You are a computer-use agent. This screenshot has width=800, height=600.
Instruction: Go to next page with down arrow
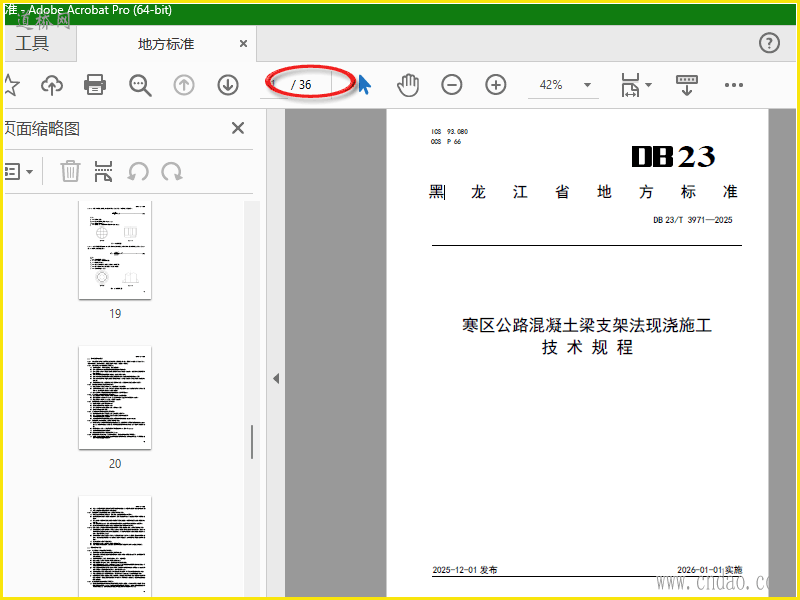tap(228, 85)
